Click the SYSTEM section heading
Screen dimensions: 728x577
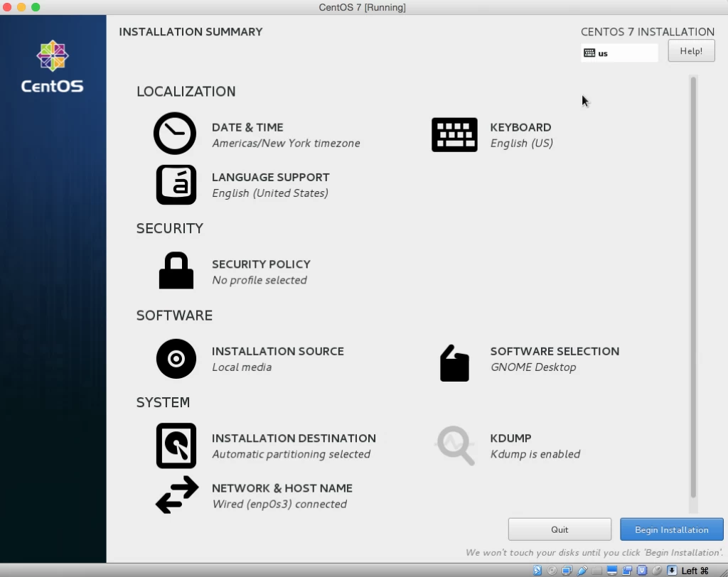pos(163,402)
